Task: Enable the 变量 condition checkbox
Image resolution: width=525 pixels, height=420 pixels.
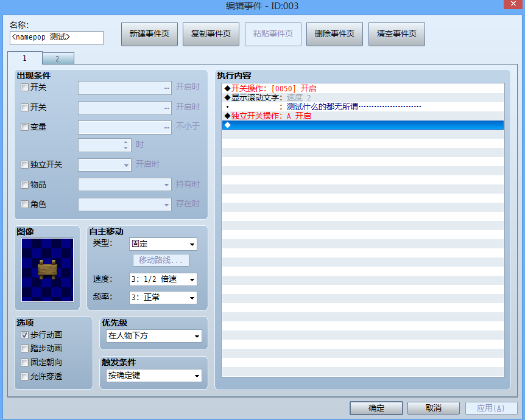Action: tap(24, 127)
